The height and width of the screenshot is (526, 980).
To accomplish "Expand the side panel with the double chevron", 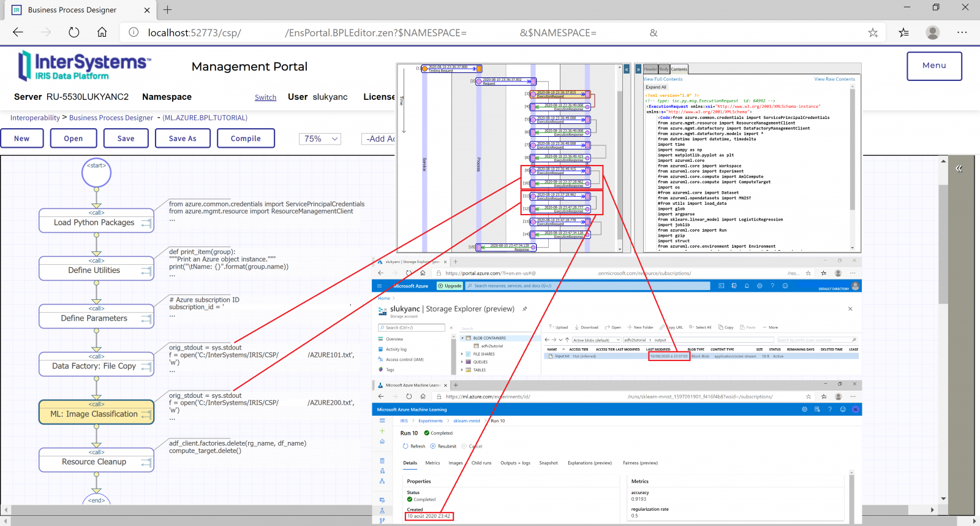I will [x=959, y=169].
